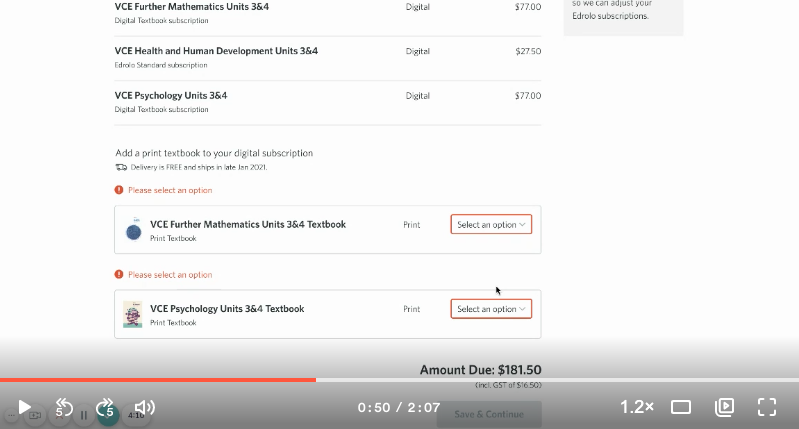Click the Health and Human Development 'Digital' label

point(418,51)
